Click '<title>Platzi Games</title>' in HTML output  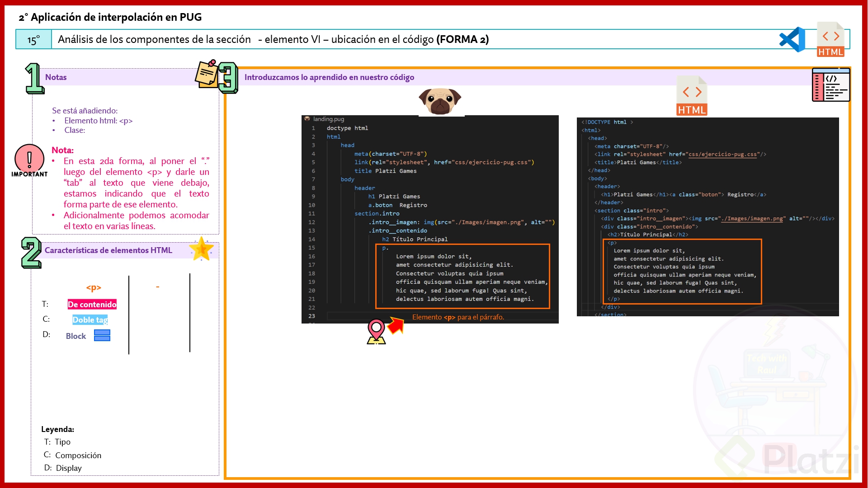(x=638, y=162)
